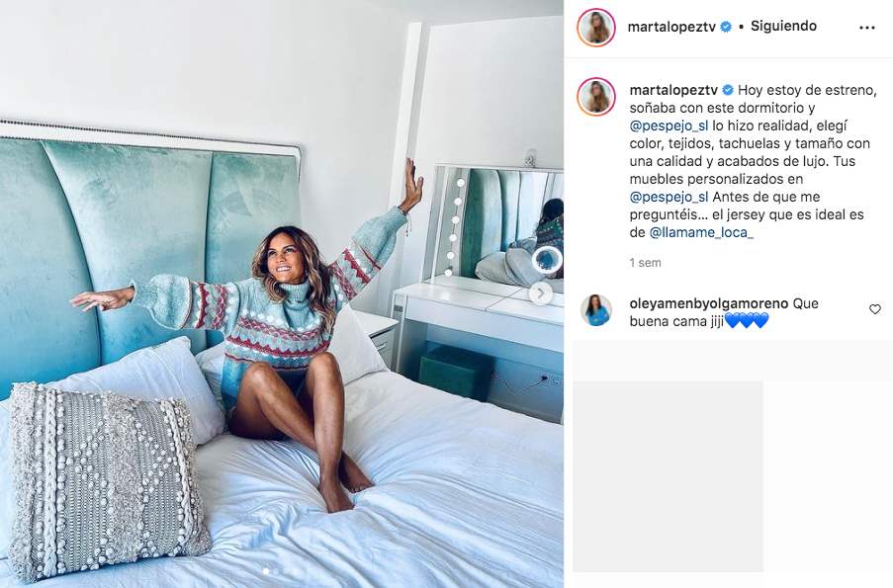Image resolution: width=893 pixels, height=588 pixels.
Task: Open the second @pespejo_sl mention
Action: pyautogui.click(x=670, y=197)
